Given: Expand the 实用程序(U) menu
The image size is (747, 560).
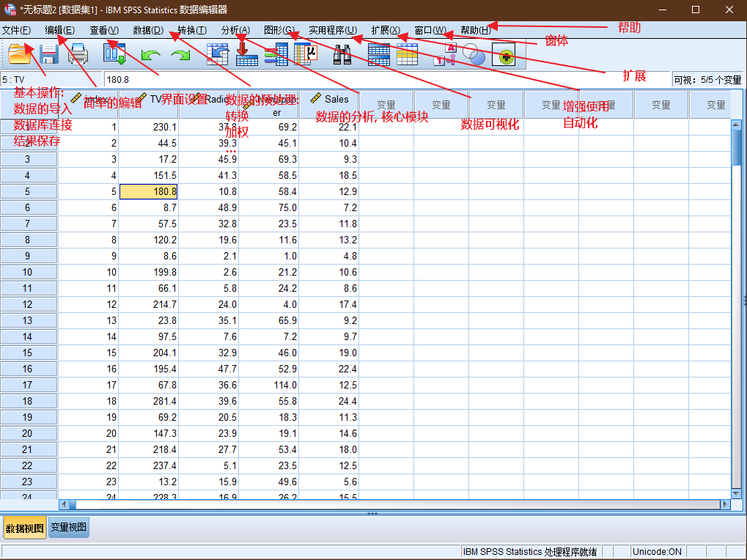Looking at the screenshot, I should [333, 30].
